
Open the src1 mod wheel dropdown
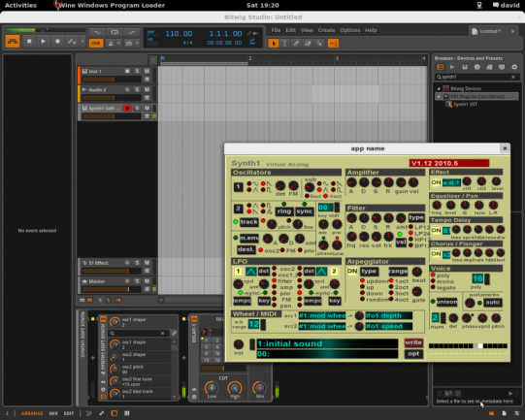tap(322, 315)
